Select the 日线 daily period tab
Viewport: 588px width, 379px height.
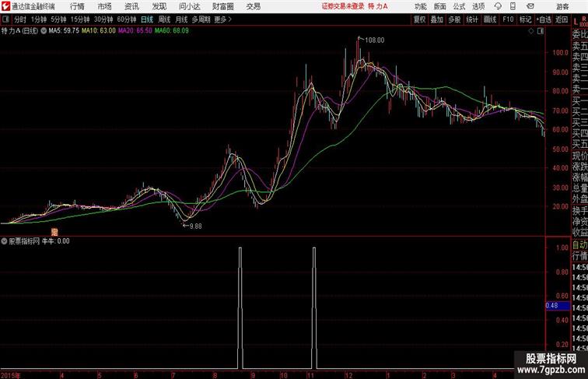147,19
